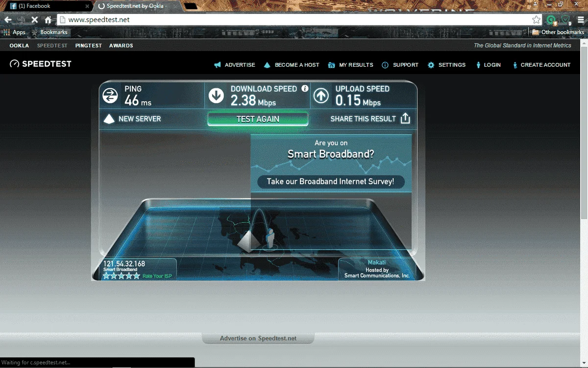
Task: Take the Broadband Internet Survey
Action: (x=331, y=182)
